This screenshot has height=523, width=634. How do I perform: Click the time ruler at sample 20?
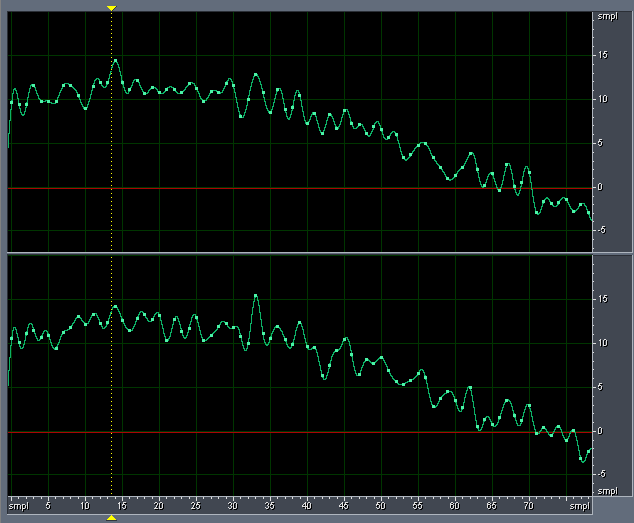pos(159,506)
